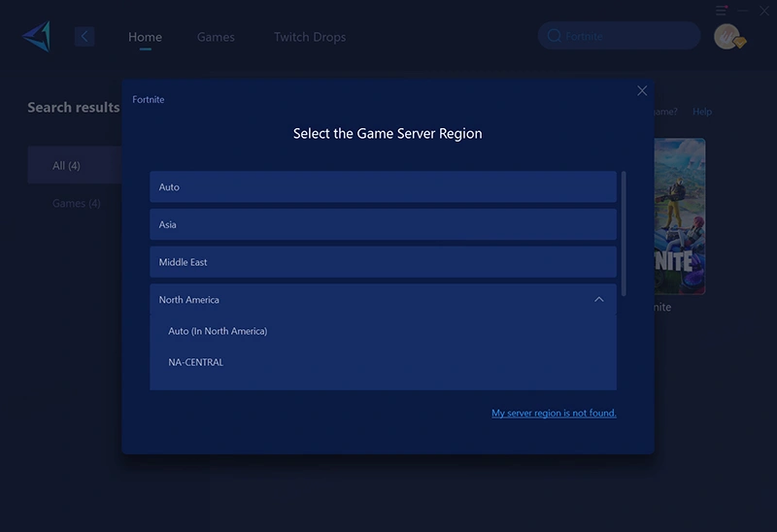Click the back arrow button
Image resolution: width=777 pixels, height=532 pixels.
[x=84, y=37]
